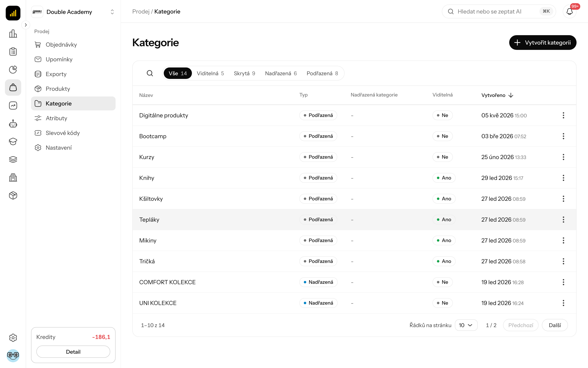Open row actions menu for Bootcamp

[x=563, y=136]
